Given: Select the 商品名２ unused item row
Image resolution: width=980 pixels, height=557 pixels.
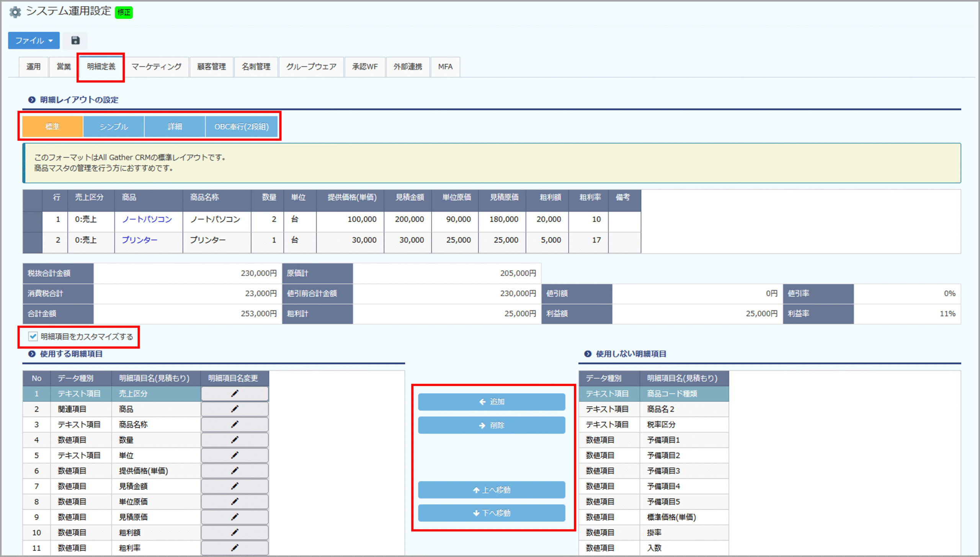Looking at the screenshot, I should click(x=653, y=409).
